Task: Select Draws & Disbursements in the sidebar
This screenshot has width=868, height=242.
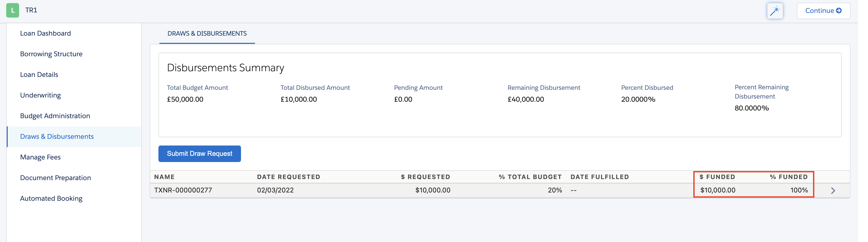Action: tap(57, 136)
